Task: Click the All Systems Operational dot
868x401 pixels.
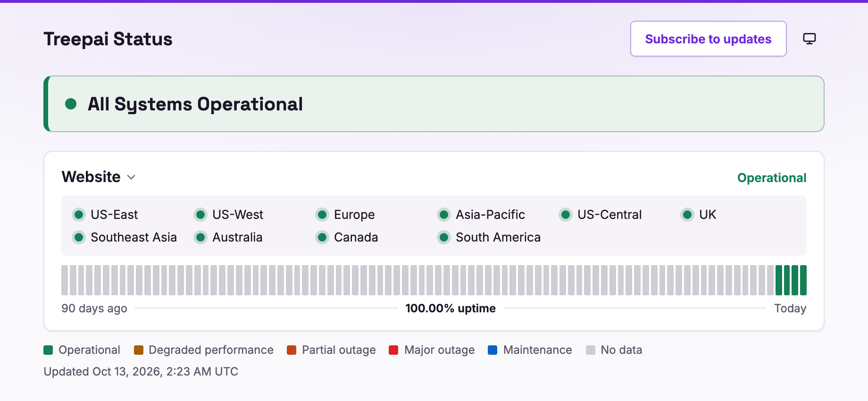Action: 71,104
